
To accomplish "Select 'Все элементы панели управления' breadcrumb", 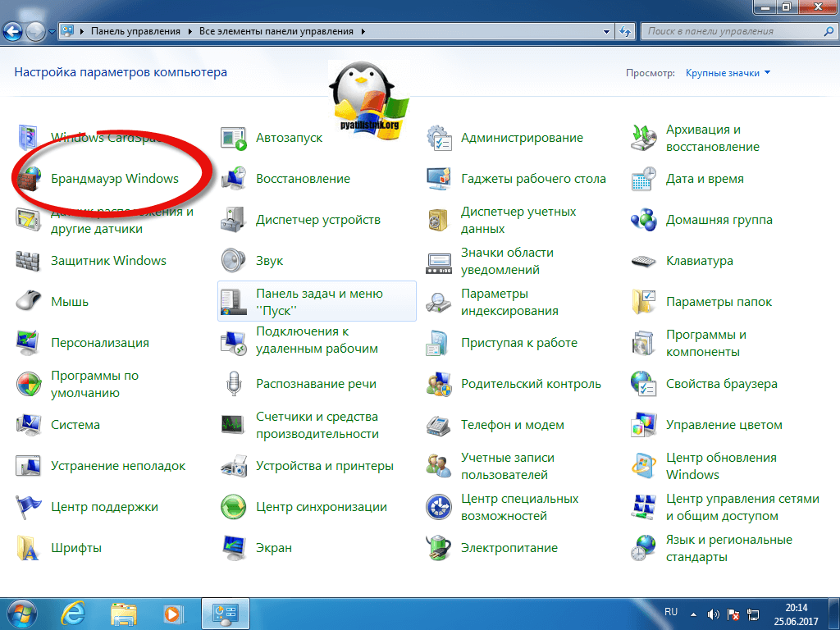I will point(276,32).
